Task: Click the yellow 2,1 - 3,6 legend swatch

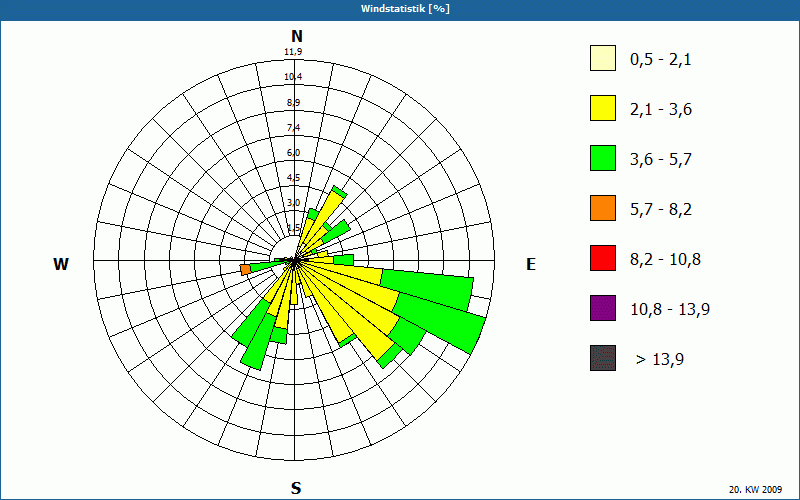Action: coord(603,108)
